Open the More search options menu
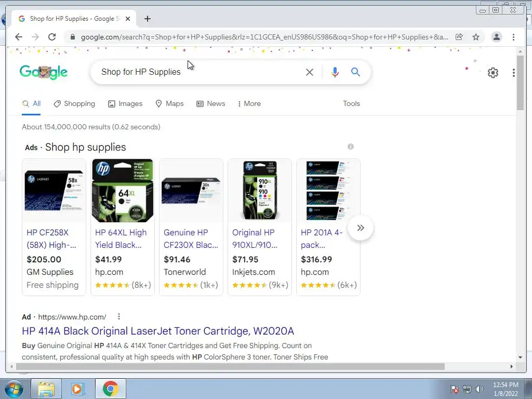 click(x=249, y=103)
